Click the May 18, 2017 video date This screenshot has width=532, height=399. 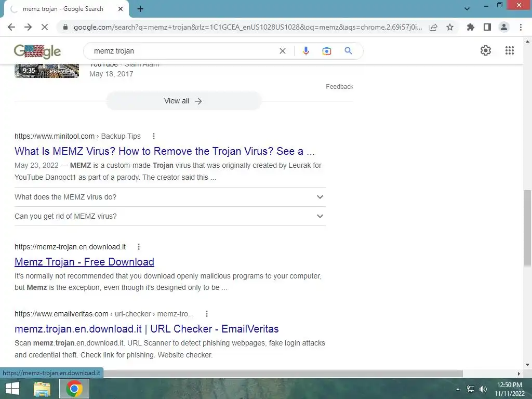(111, 74)
